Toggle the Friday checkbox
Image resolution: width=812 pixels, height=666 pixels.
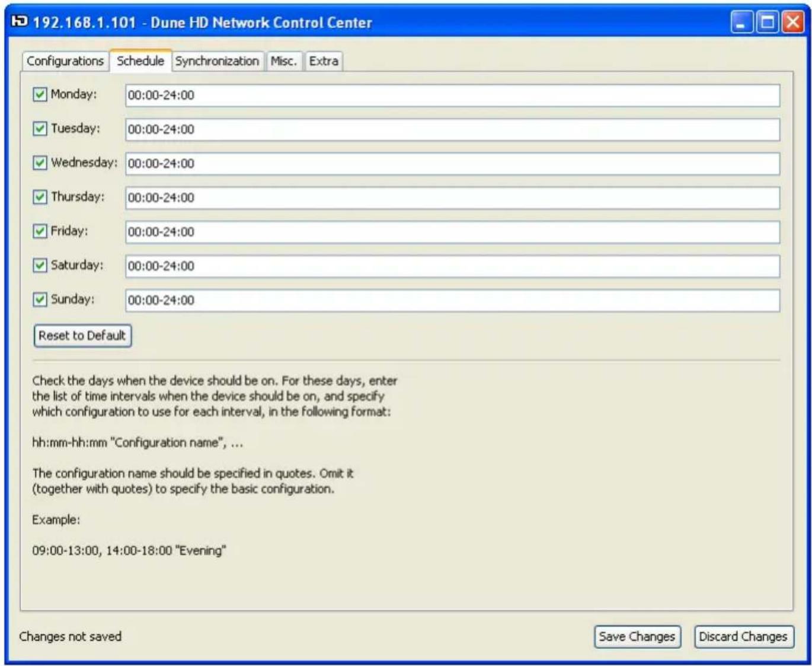[40, 231]
